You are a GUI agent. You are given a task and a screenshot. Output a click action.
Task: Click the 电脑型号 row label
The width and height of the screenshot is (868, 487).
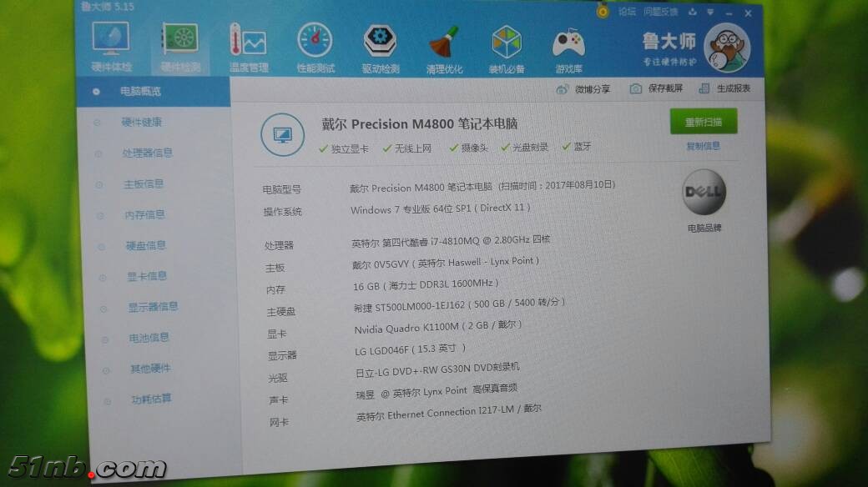pyautogui.click(x=282, y=190)
